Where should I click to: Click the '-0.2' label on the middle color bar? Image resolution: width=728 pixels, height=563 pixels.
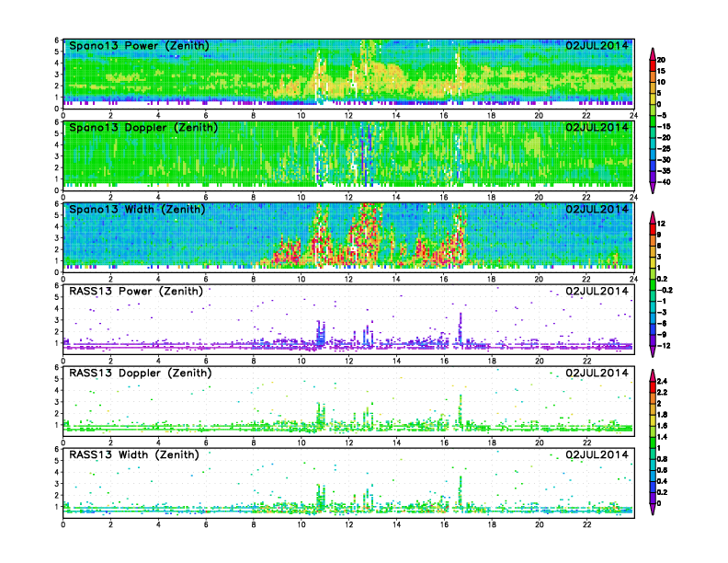click(x=665, y=291)
